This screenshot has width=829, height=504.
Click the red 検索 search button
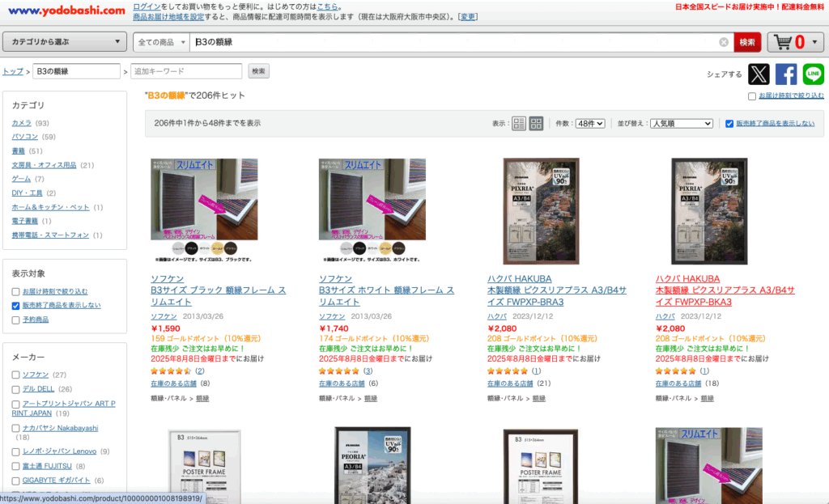tap(747, 42)
